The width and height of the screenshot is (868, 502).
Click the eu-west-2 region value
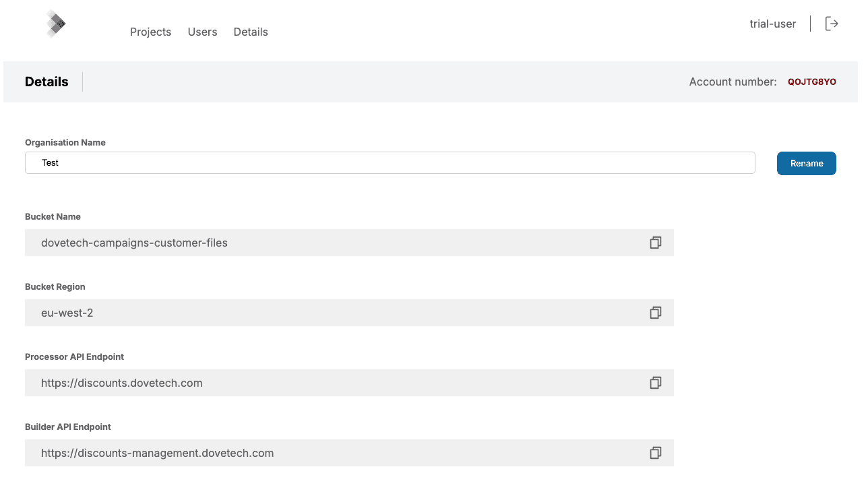coord(67,313)
